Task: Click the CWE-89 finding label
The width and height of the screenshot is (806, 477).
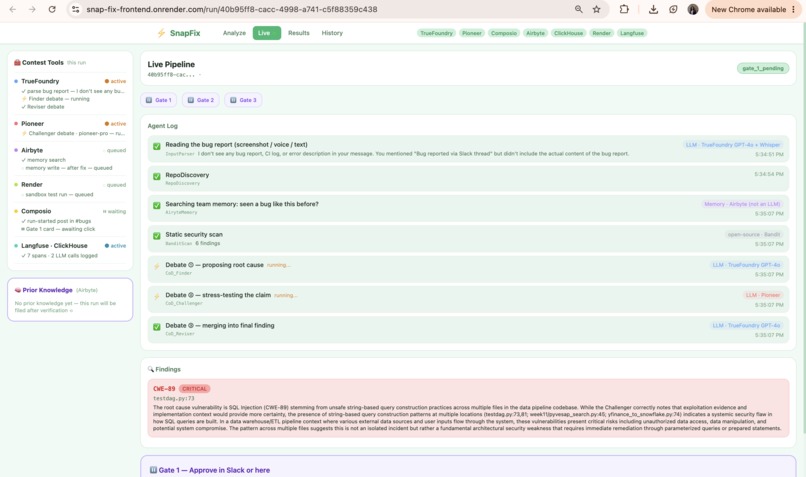Action: 164,389
